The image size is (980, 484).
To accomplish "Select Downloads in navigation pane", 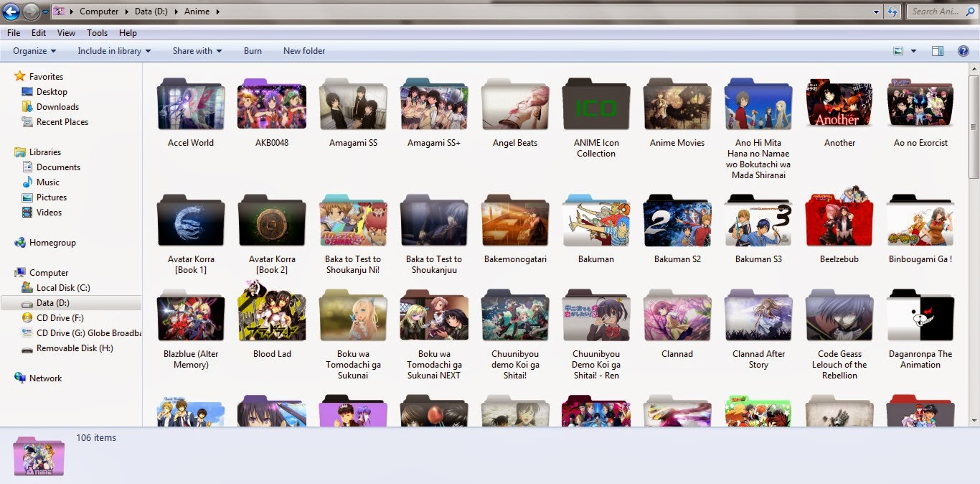I will [57, 107].
